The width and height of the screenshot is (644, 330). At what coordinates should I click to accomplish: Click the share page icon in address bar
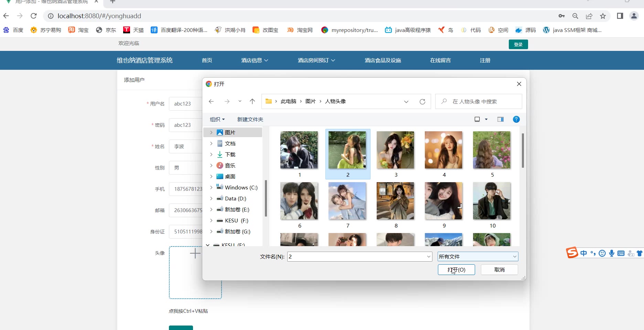[x=589, y=16]
